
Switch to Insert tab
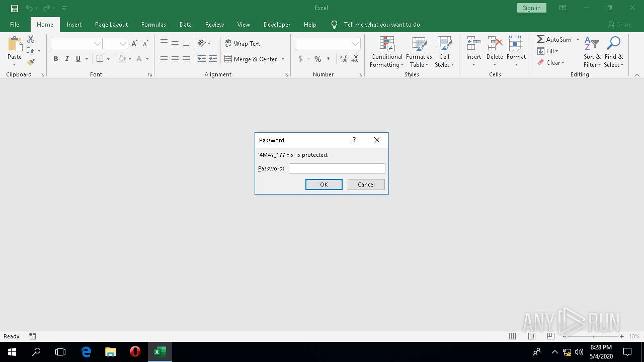74,24
